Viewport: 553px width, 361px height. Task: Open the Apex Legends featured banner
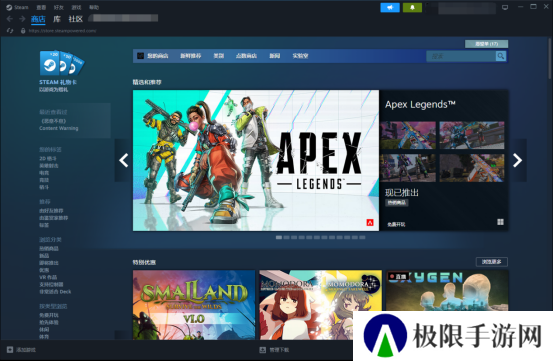(x=256, y=160)
